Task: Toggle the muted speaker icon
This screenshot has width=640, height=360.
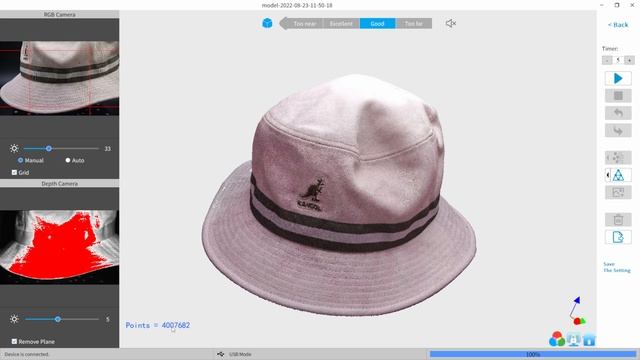Action: tap(451, 23)
